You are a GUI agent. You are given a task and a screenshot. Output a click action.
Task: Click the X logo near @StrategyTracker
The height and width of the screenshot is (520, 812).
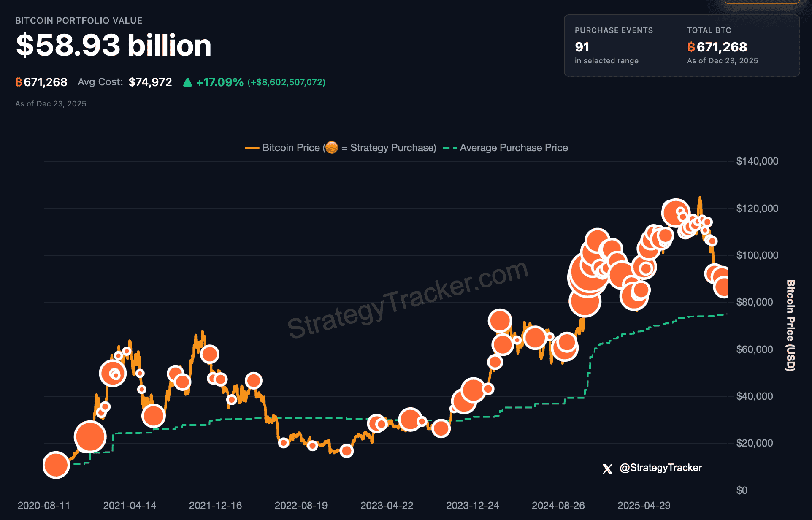pyautogui.click(x=607, y=468)
